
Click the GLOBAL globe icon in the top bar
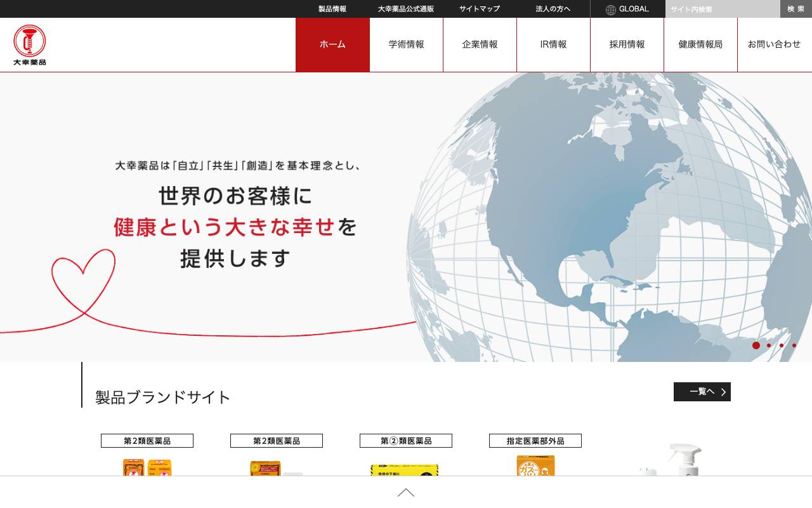(610, 9)
